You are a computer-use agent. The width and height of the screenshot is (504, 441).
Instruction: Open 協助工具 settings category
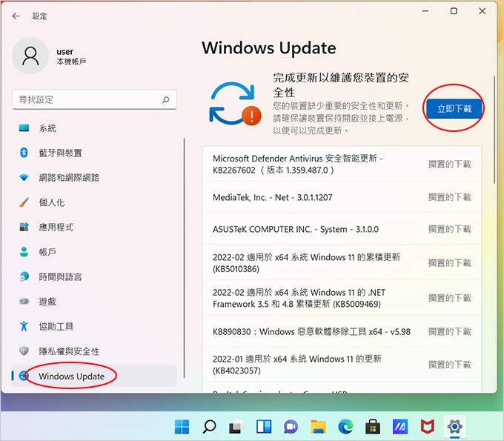[94, 326]
